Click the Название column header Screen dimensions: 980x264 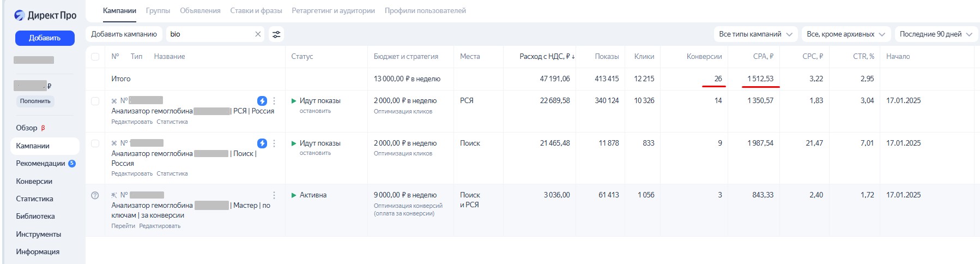click(x=170, y=57)
